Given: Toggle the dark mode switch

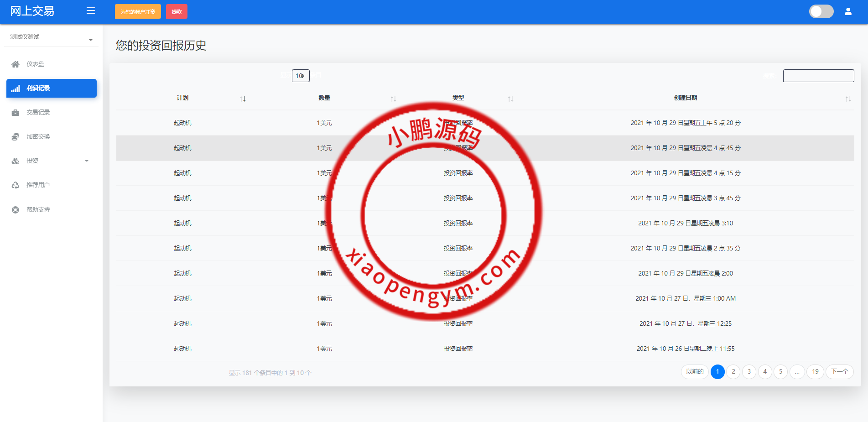Looking at the screenshot, I should tap(821, 11).
